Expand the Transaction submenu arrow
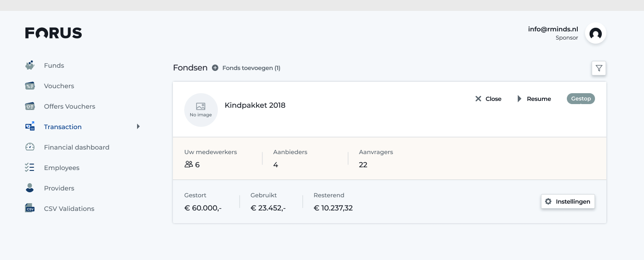 138,126
